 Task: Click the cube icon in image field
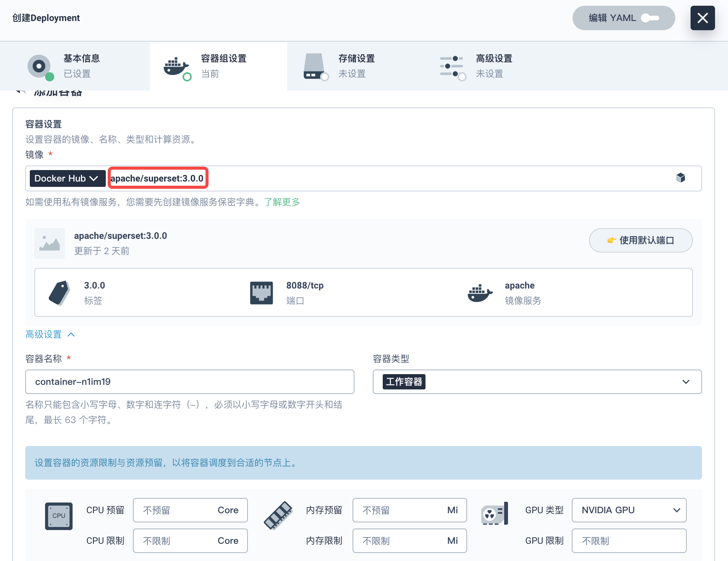coord(680,178)
